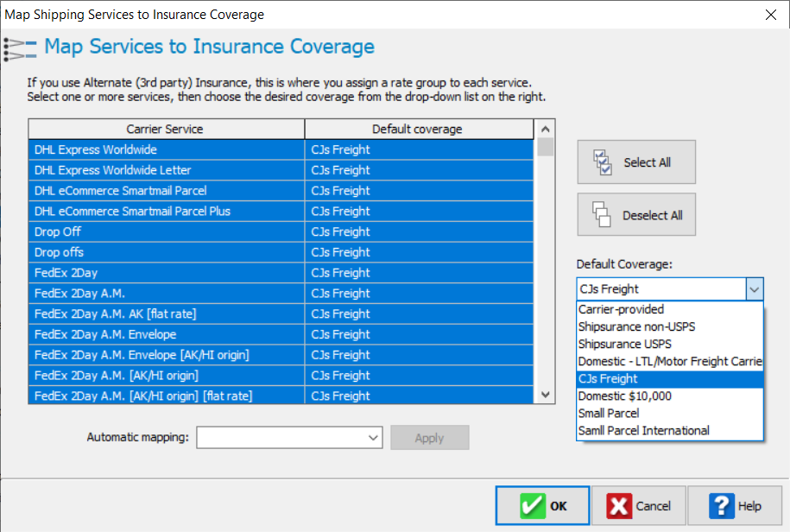Open the Automatic mapping combo box

[x=289, y=437]
